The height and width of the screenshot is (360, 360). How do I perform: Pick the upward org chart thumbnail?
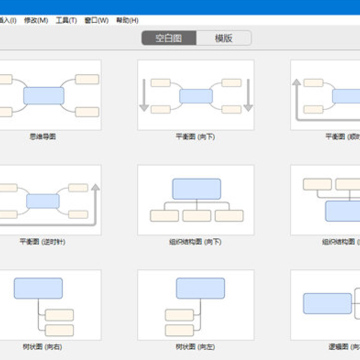point(325,200)
